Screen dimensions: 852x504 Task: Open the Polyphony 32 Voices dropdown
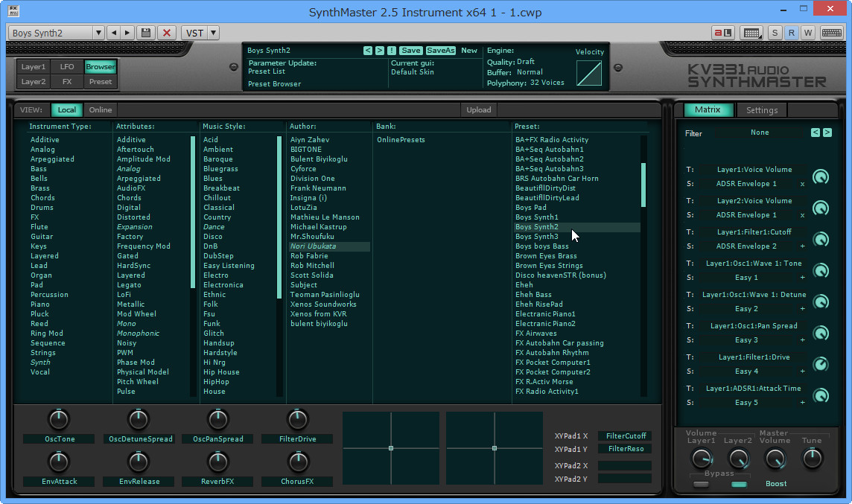547,83
